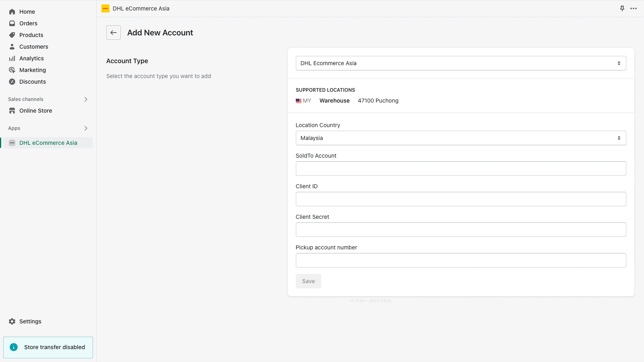Open the Location Country Malaysia dropdown
The image size is (644, 362).
coord(461,138)
